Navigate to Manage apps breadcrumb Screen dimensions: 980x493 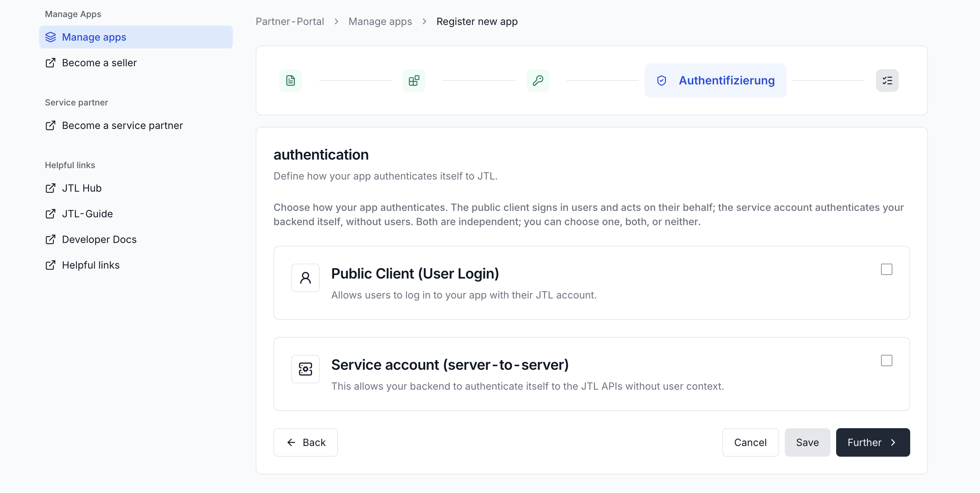click(x=380, y=22)
